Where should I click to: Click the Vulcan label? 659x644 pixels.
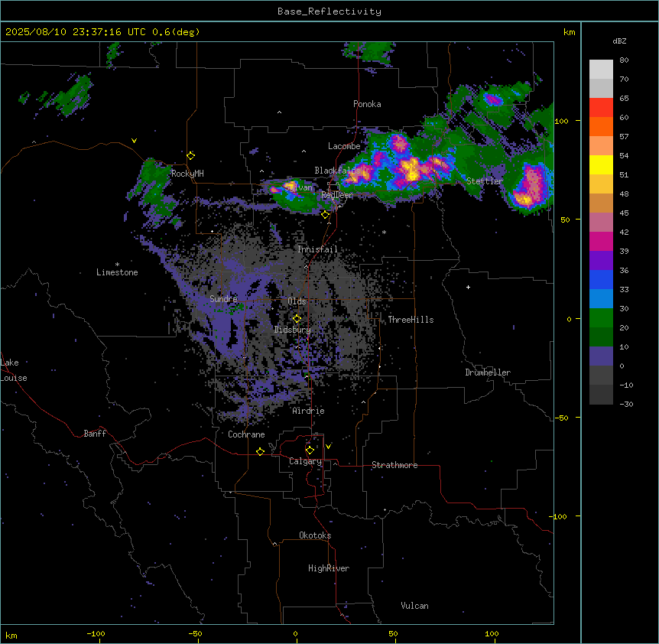tap(414, 606)
